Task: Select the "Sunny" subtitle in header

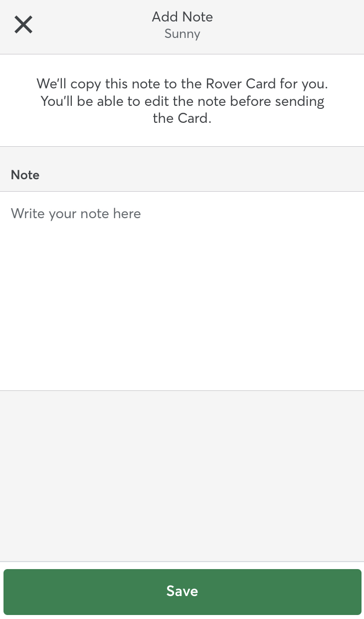Action: 182,34
